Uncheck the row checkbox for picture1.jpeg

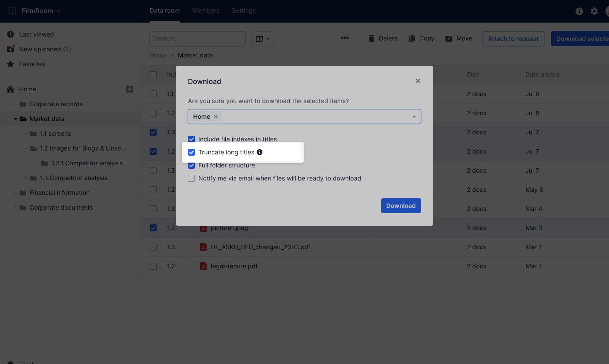153,228
